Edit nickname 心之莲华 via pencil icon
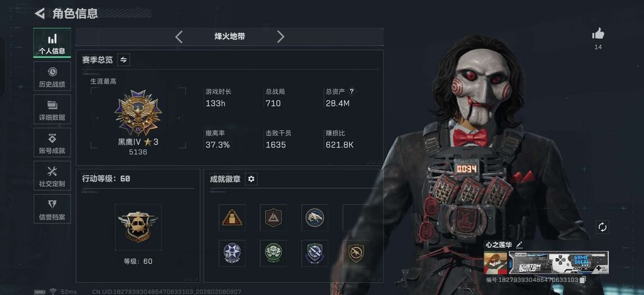This screenshot has height=295, width=644. coord(519,245)
